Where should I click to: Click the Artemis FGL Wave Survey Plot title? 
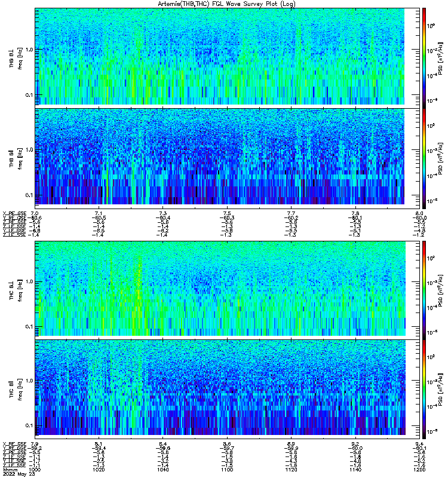226,4
